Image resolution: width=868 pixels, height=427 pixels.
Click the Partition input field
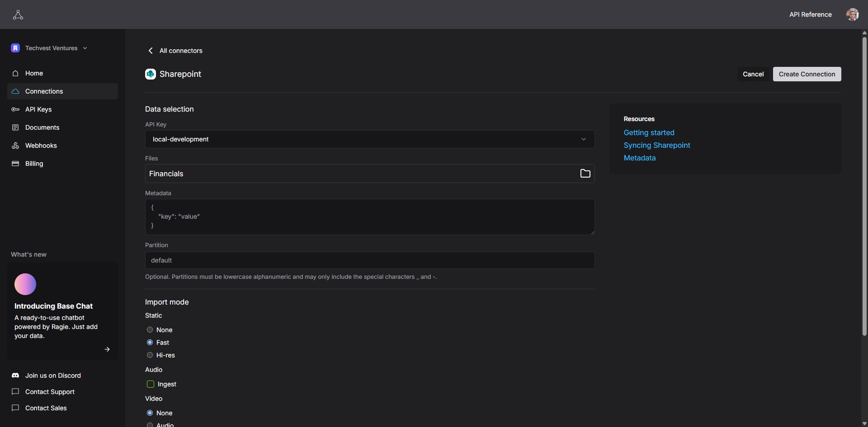click(370, 260)
